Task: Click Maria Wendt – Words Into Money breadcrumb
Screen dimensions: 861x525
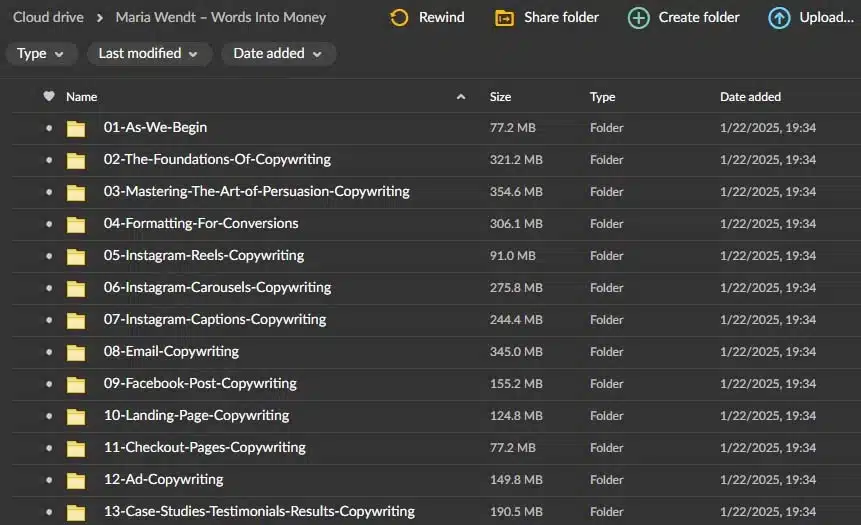Action: tap(221, 18)
